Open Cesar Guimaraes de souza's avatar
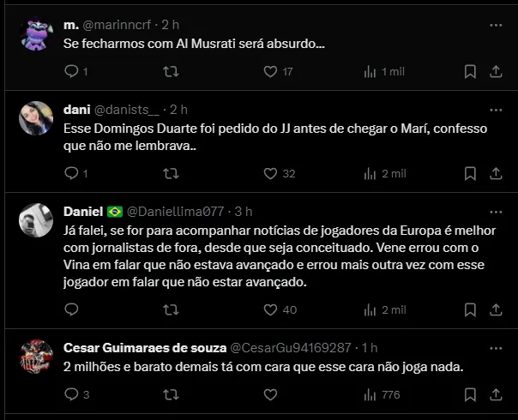518x420 pixels. (x=38, y=359)
